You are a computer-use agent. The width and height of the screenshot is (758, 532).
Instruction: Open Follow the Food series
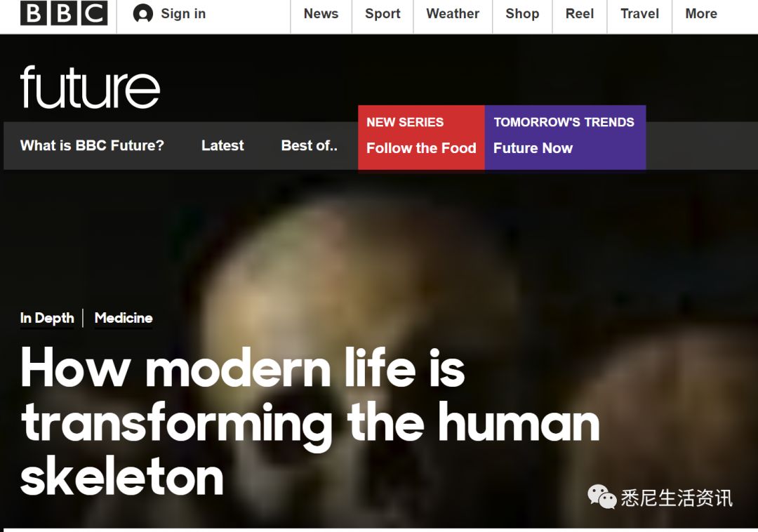tap(421, 138)
